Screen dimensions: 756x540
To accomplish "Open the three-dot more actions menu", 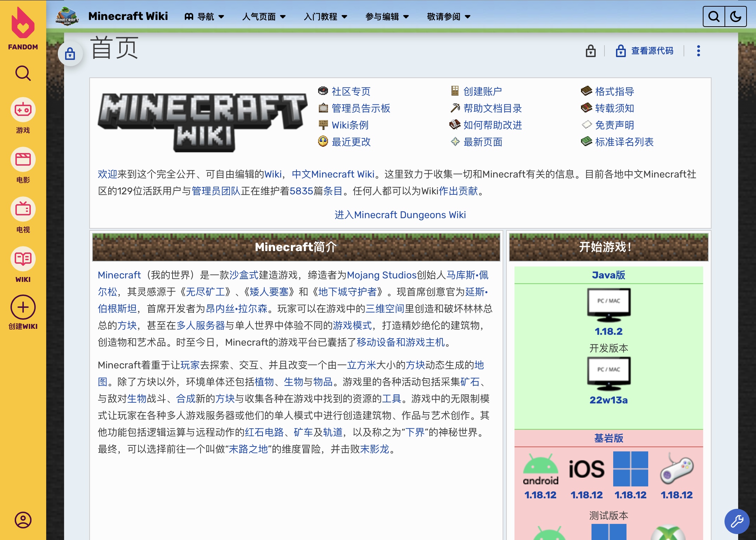I will [x=699, y=51].
